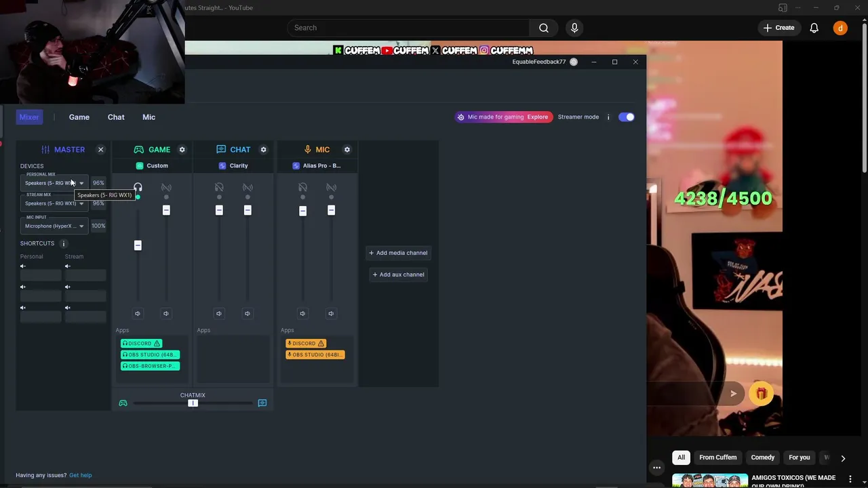This screenshot has width=868, height=488.
Task: Click the YouTube search input field
Action: pyautogui.click(x=408, y=28)
